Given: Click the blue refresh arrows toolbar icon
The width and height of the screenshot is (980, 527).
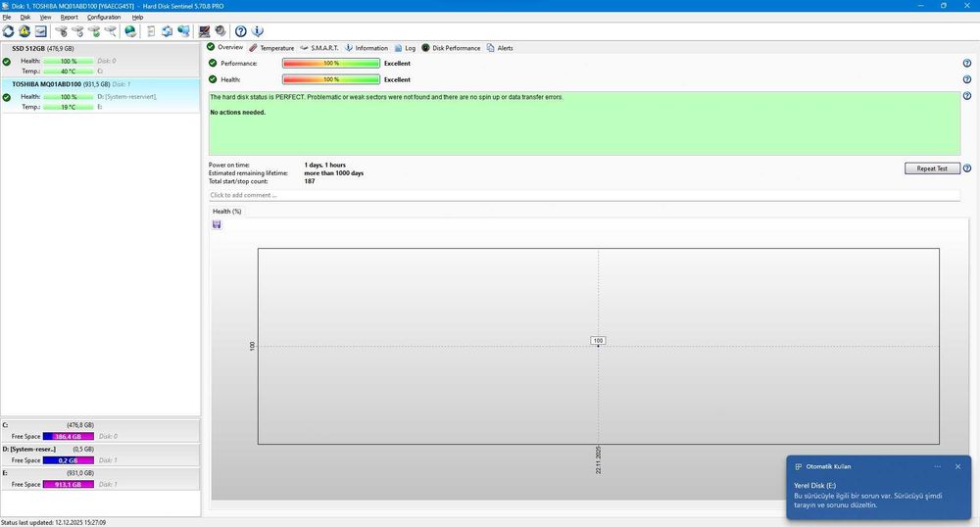Looking at the screenshot, I should [8, 31].
